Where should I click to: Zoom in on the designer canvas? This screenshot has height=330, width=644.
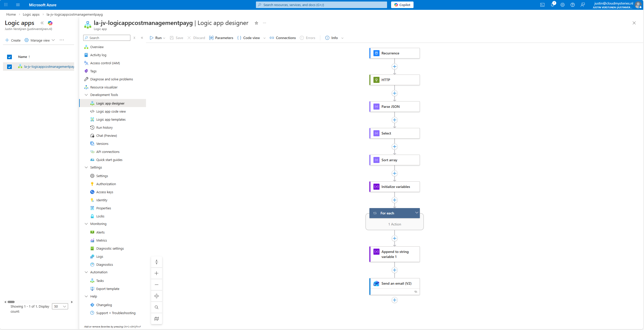(157, 273)
